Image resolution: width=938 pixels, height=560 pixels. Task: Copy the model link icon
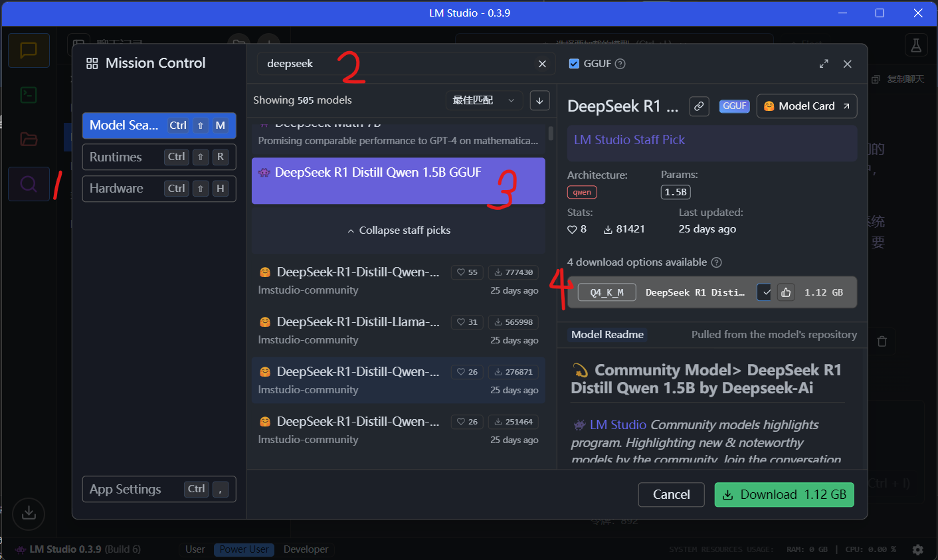(x=698, y=106)
